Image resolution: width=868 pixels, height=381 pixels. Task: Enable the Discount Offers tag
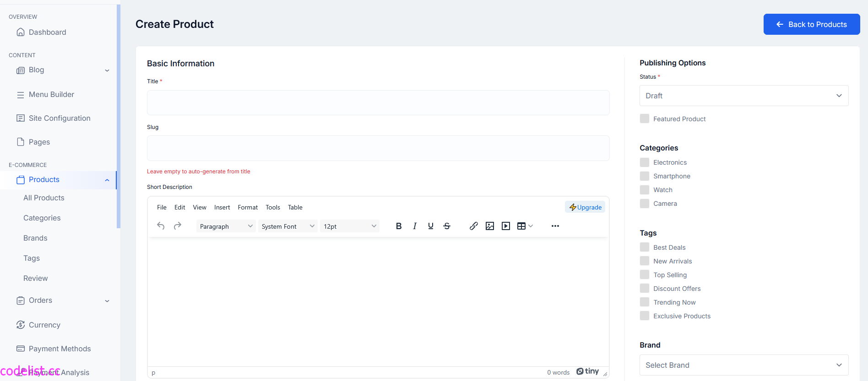645,288
